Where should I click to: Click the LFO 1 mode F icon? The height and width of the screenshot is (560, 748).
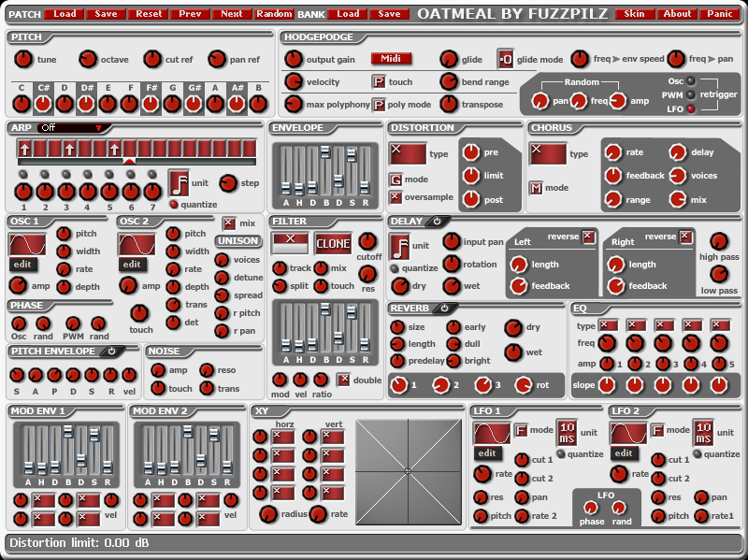click(x=521, y=430)
